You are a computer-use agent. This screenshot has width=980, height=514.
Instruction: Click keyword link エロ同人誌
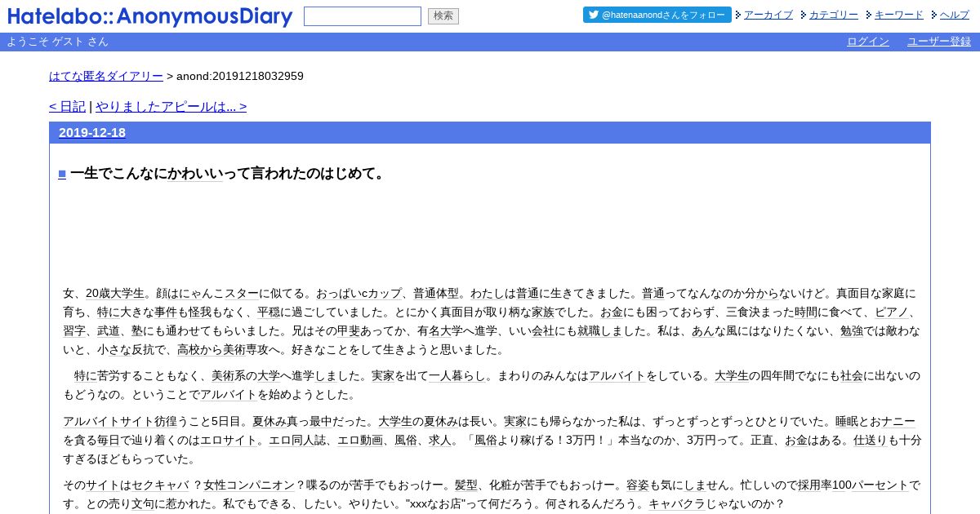(297, 440)
